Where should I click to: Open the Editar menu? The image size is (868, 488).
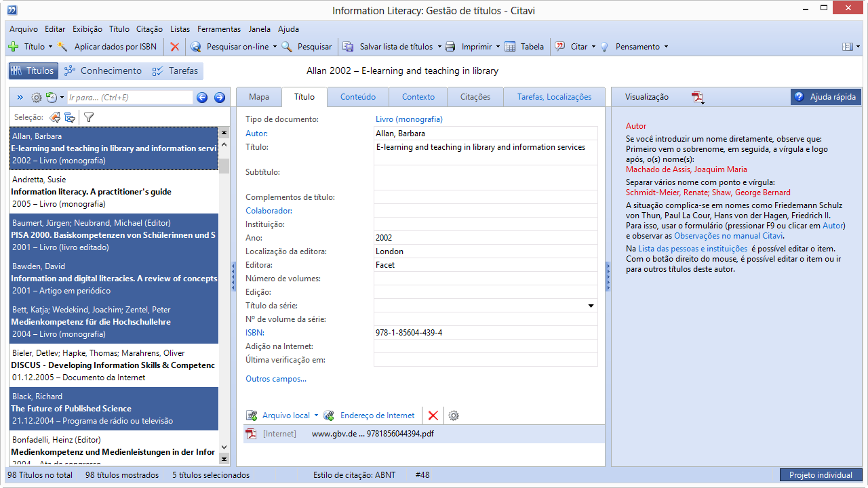click(x=55, y=29)
